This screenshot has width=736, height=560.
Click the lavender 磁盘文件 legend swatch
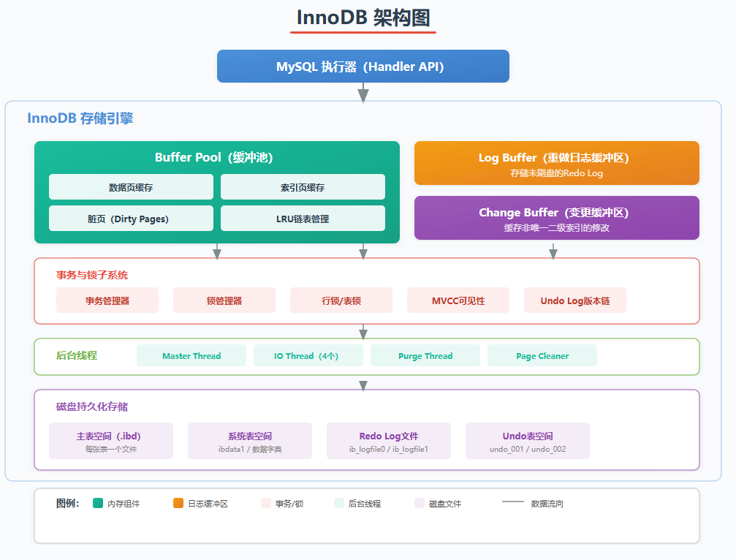click(x=420, y=503)
